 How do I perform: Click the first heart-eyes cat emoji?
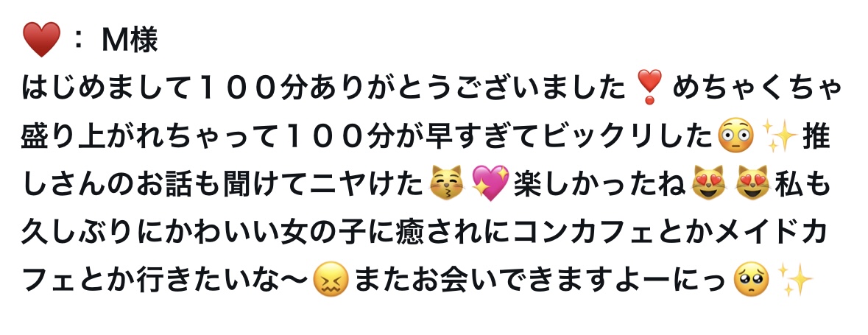(708, 183)
